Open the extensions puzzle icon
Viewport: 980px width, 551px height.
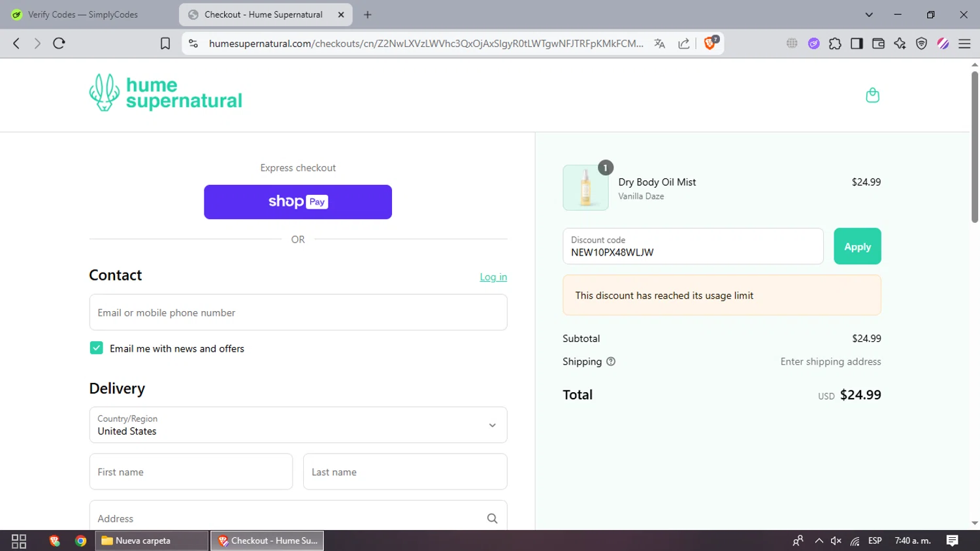(835, 43)
